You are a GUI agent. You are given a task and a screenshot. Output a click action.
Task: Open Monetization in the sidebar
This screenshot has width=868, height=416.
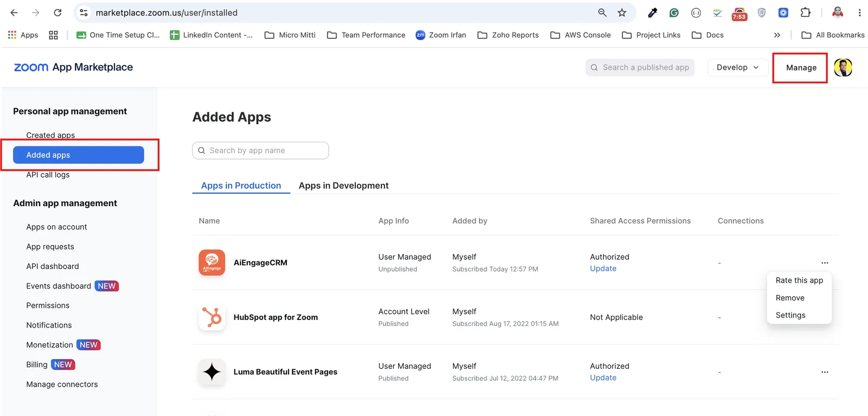tap(49, 345)
